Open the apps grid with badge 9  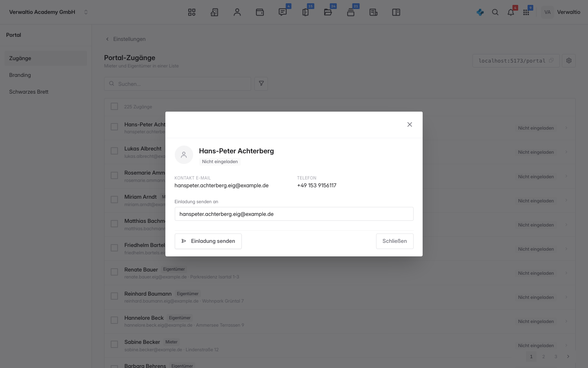tap(526, 12)
